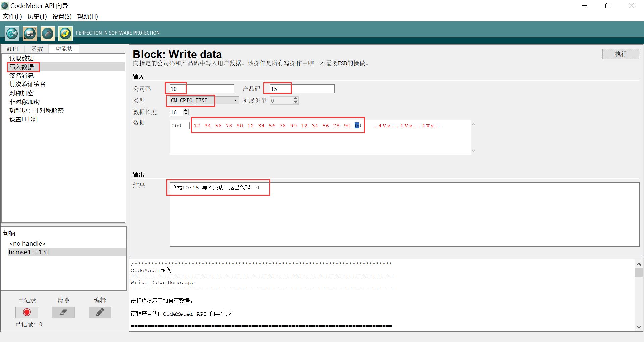The height and width of the screenshot is (342, 644).
Task: Open the 帮助(H) menu
Action: (x=88, y=16)
